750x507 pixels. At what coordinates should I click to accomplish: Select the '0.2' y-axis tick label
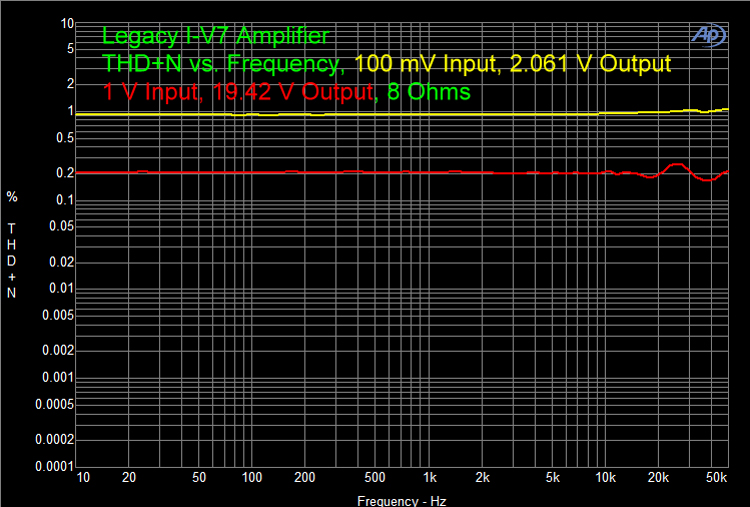pyautogui.click(x=65, y=173)
